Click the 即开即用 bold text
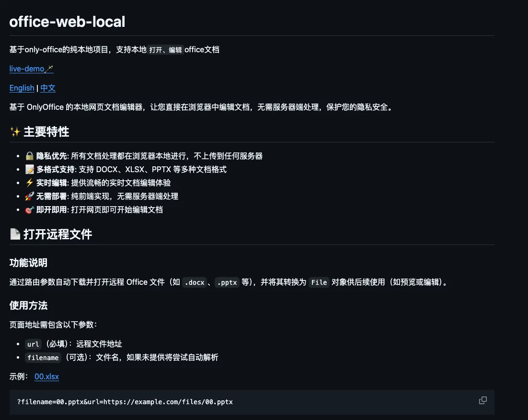Image resolution: width=528 pixels, height=420 pixels. (x=52, y=210)
